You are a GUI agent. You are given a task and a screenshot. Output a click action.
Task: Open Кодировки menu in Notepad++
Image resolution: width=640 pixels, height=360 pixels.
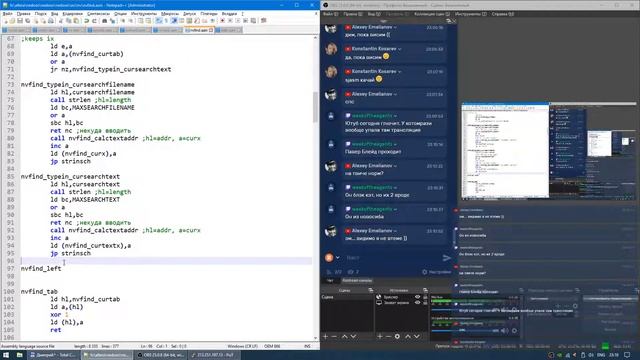tap(73, 14)
